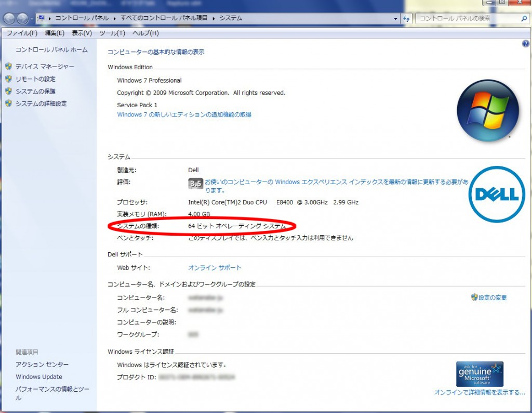532x413 pixels.
Task: Click Service Pack 1 text
Action: tap(137, 105)
